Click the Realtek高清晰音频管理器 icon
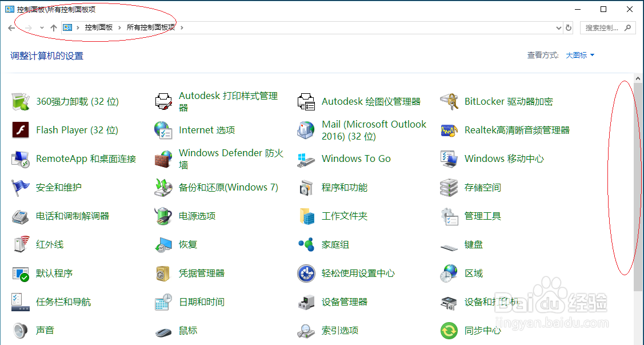Viewport: 644px width, 345px height. coord(449,130)
